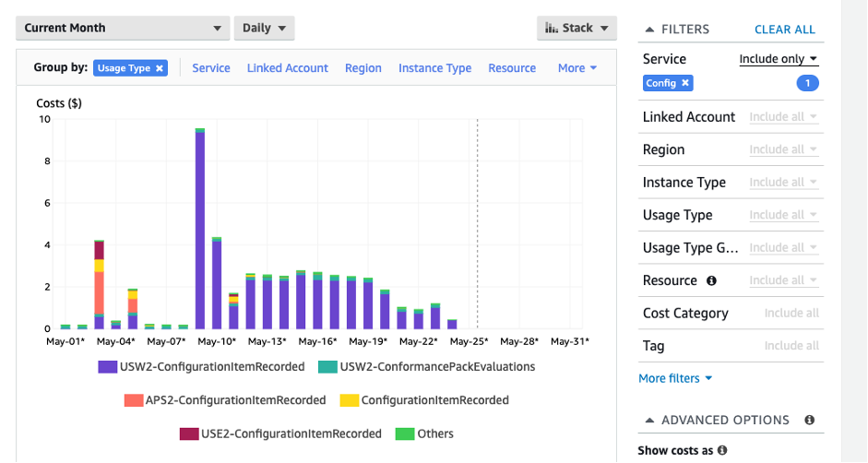Viewport: 868px width, 463px height.
Task: Toggle USE2-ConfigurationItemRecorded legend swatch
Action: click(189, 433)
